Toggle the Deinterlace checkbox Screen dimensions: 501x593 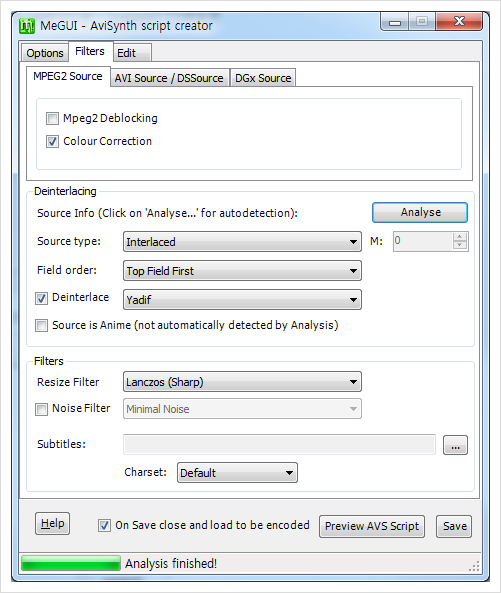coord(41,298)
